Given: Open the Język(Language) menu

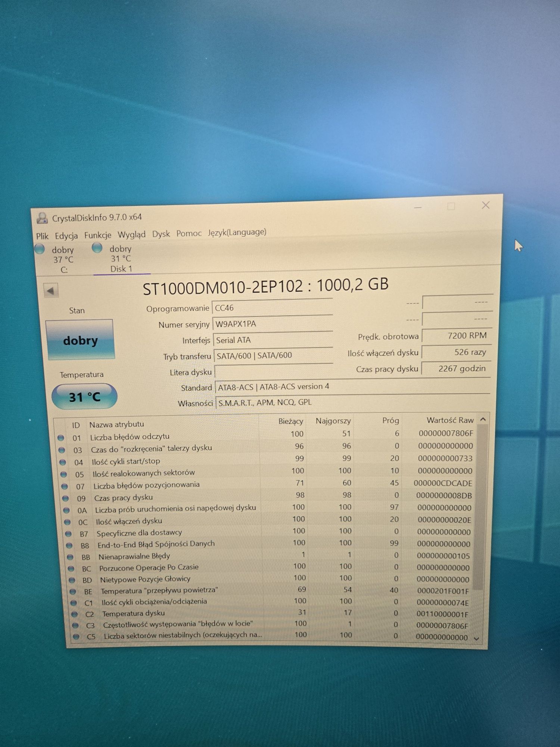Looking at the screenshot, I should (237, 232).
